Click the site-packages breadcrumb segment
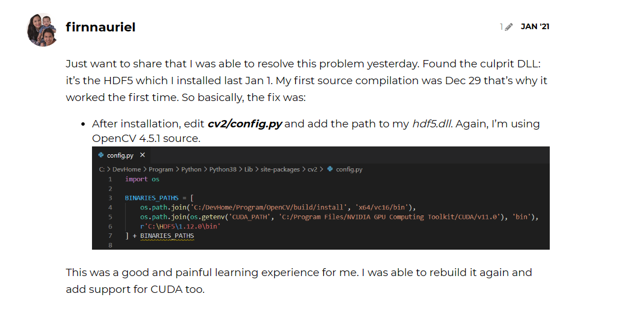 [x=280, y=169]
